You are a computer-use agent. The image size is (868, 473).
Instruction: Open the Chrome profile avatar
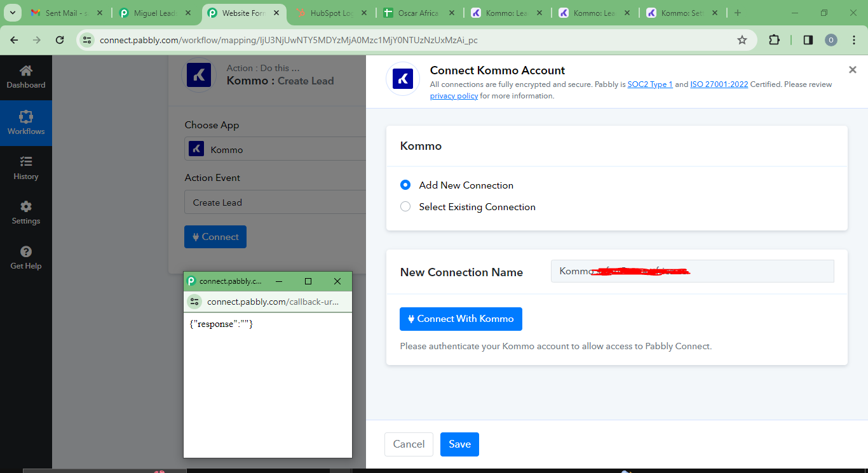click(831, 40)
